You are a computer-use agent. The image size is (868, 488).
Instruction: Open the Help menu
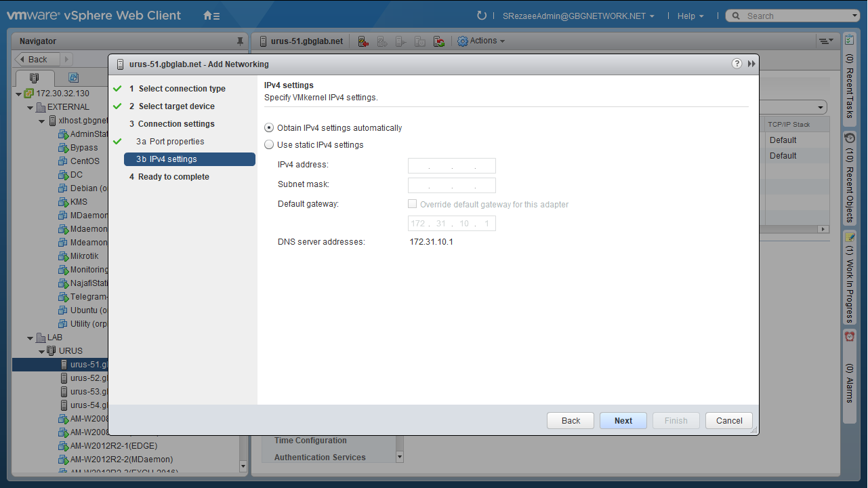pos(690,16)
